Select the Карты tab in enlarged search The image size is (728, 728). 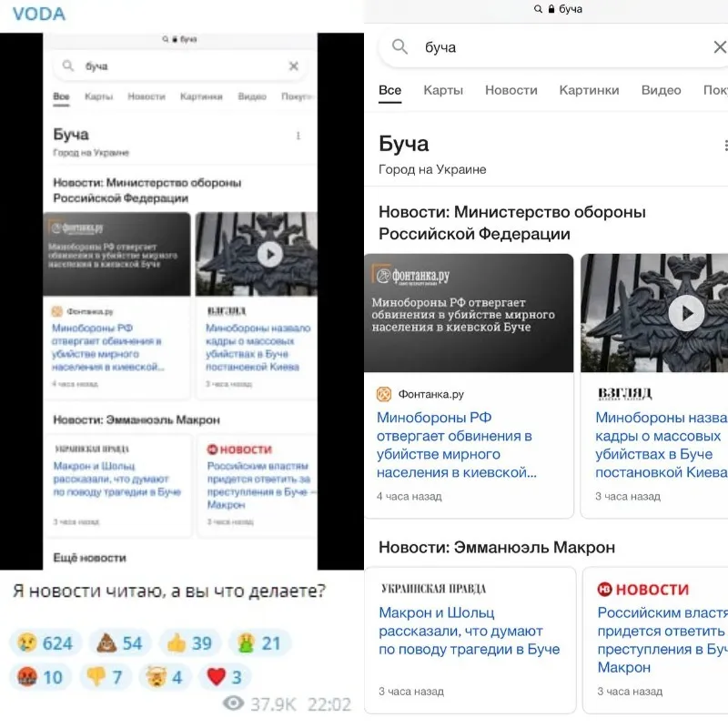443,90
